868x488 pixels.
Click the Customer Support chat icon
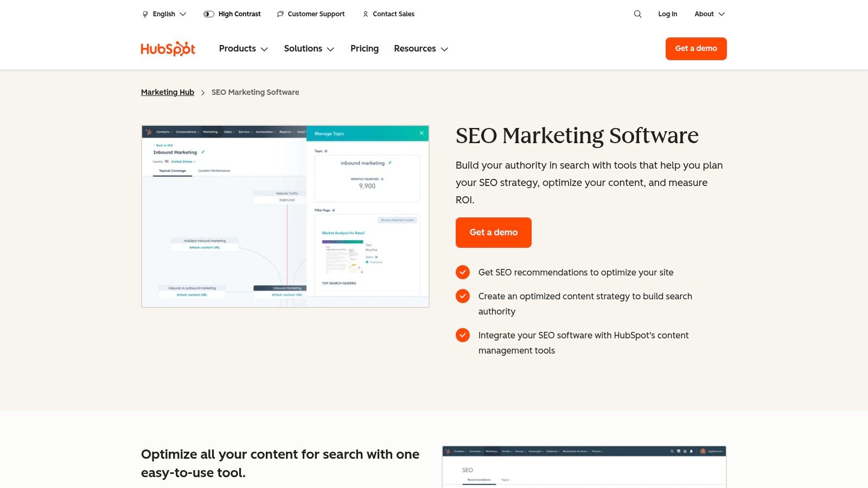pos(280,14)
